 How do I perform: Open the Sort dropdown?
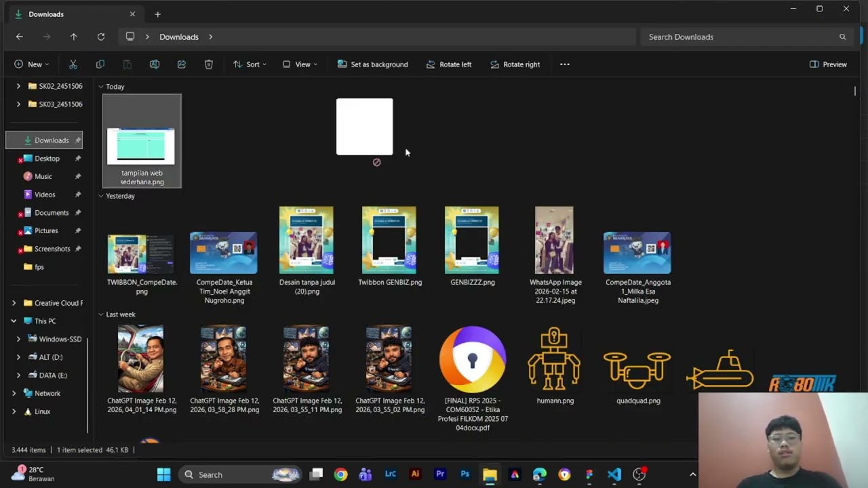(x=250, y=64)
